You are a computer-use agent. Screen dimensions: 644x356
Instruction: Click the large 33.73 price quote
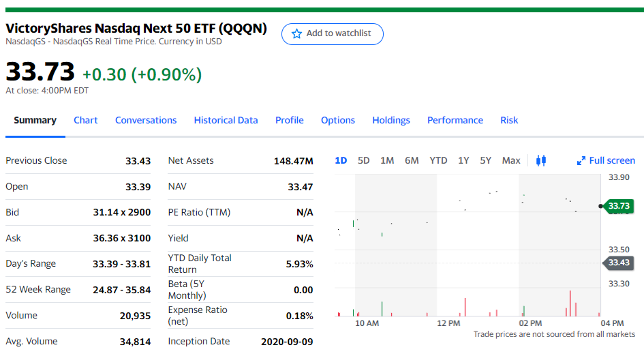pyautogui.click(x=40, y=72)
